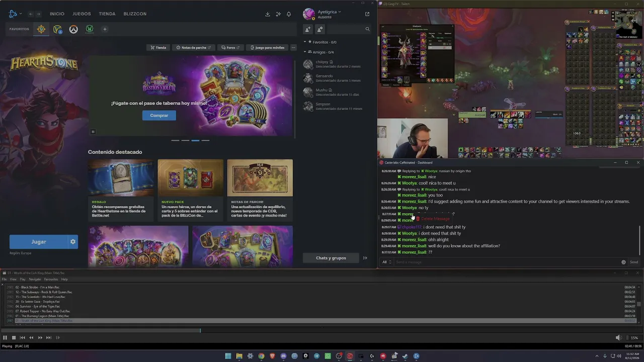The image size is (644, 362).
Task: Open File Explorer from the taskbar
Action: pos(239,356)
